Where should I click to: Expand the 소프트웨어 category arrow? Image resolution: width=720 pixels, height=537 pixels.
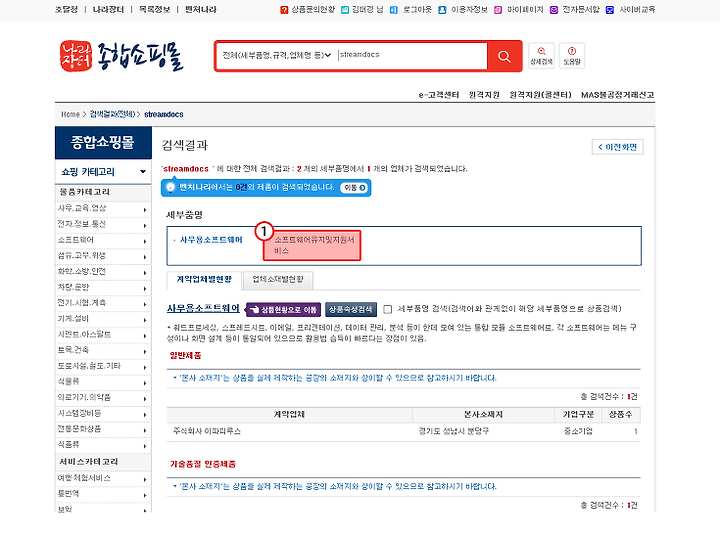(x=145, y=241)
